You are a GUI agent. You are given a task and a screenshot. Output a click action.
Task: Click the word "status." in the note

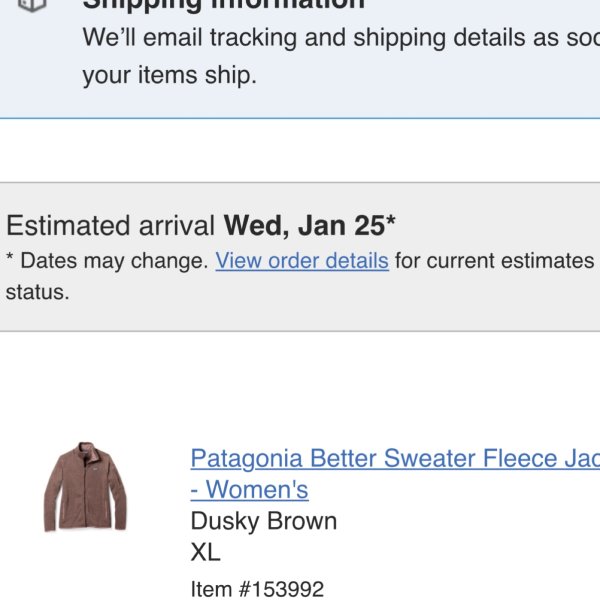(38, 292)
